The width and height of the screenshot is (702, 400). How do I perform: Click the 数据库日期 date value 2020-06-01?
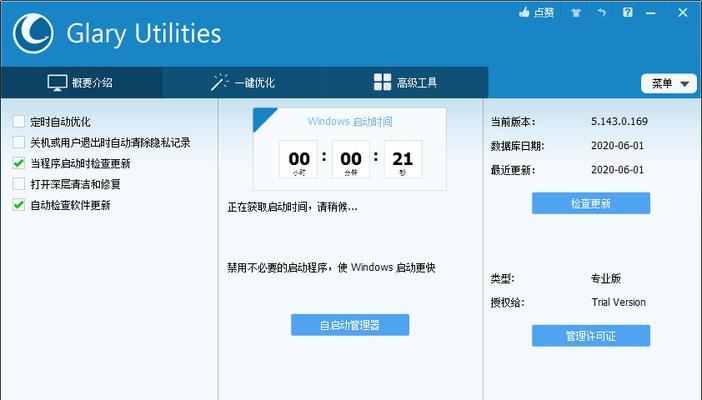617,146
